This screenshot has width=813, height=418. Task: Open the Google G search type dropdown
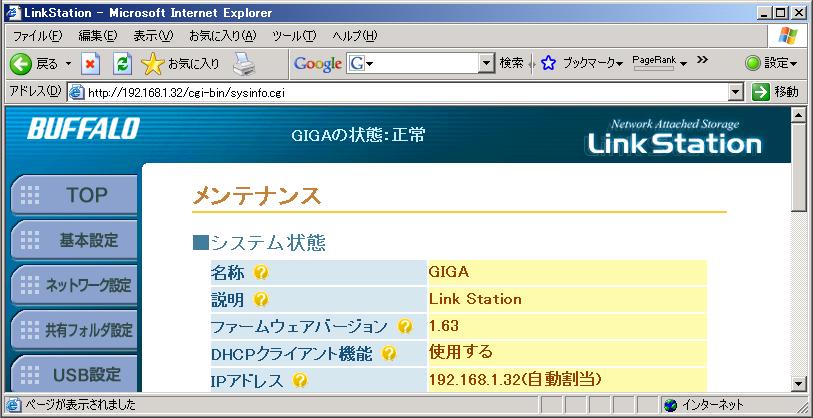pos(360,64)
